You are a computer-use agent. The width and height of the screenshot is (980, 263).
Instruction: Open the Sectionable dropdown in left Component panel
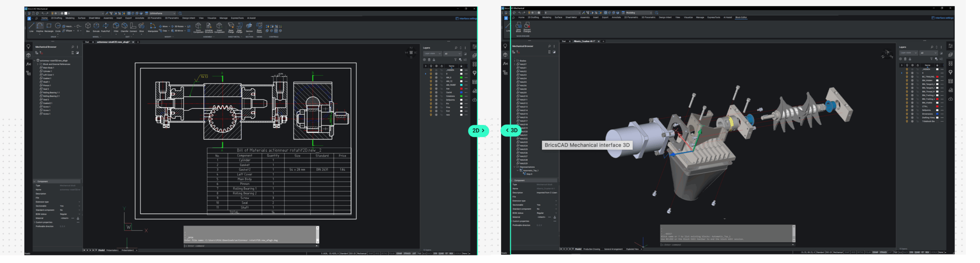point(79,206)
